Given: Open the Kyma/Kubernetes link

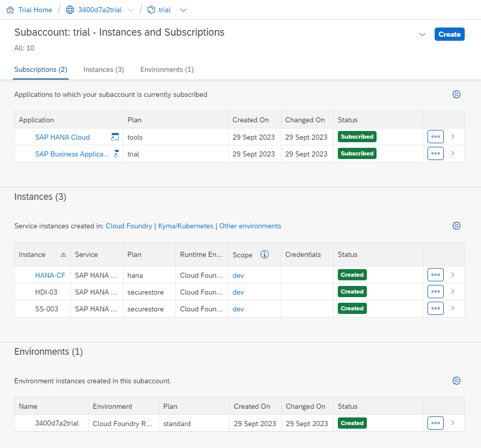Looking at the screenshot, I should [185, 226].
